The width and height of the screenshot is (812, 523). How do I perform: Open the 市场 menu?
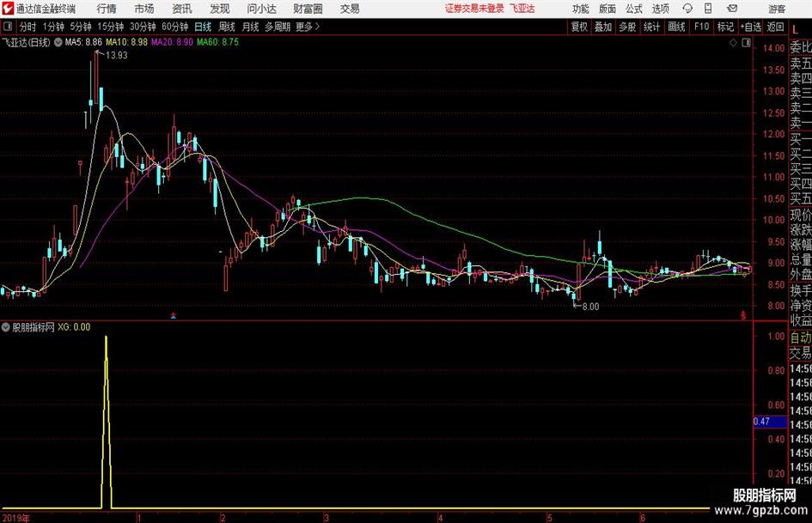click(144, 9)
